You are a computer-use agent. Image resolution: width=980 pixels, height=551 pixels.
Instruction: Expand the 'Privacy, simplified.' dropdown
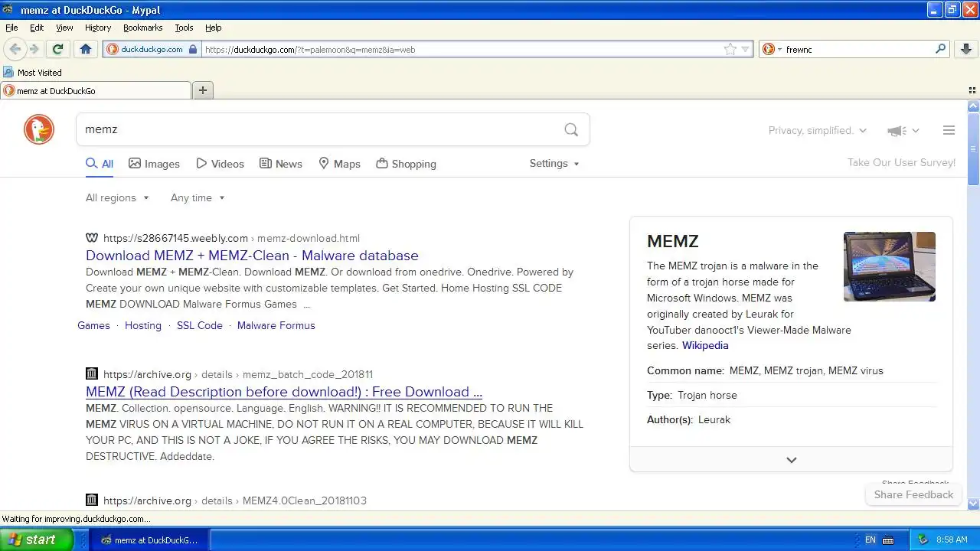tap(817, 131)
